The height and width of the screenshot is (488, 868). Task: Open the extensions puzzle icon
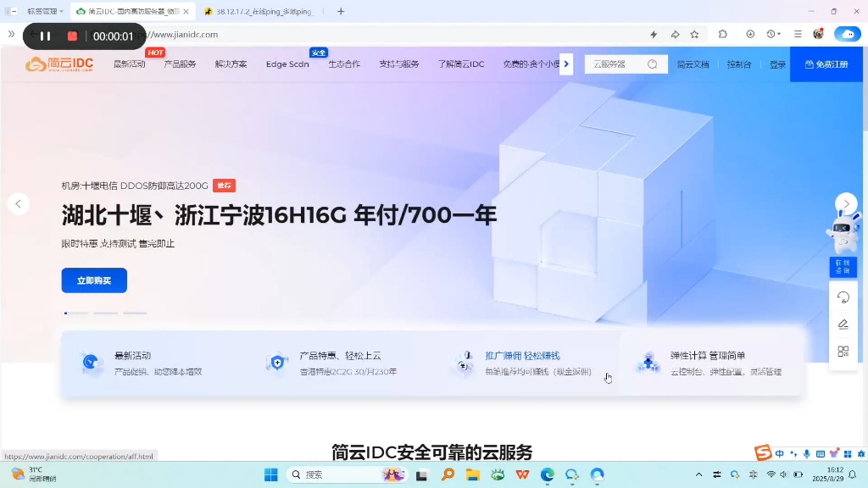[x=723, y=34]
